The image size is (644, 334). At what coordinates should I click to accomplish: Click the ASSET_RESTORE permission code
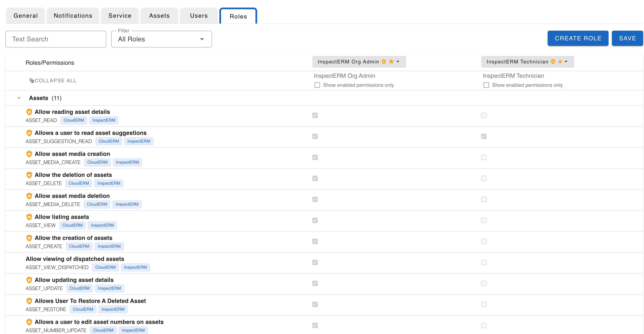click(46, 309)
